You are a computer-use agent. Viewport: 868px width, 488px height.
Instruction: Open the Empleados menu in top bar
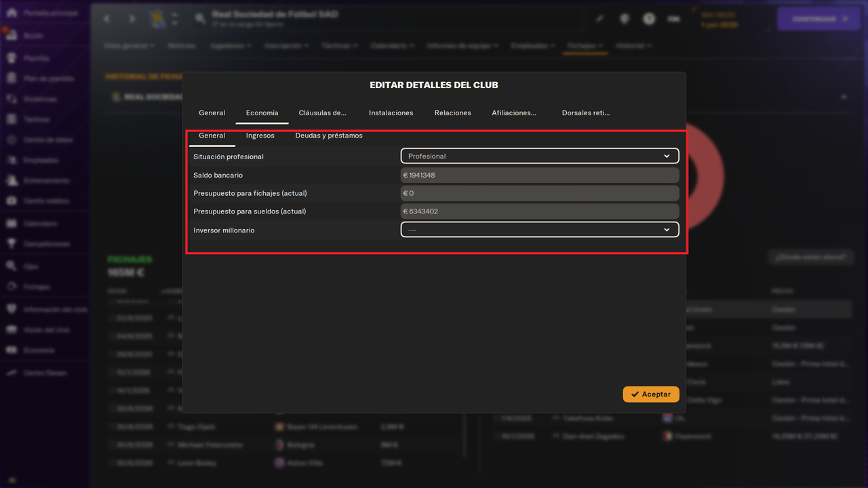[533, 46]
